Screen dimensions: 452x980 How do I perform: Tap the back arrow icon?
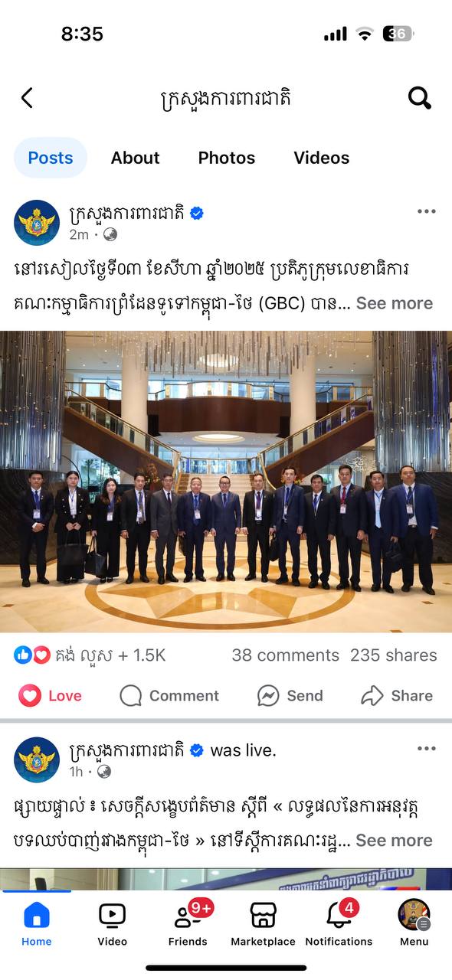tap(28, 98)
